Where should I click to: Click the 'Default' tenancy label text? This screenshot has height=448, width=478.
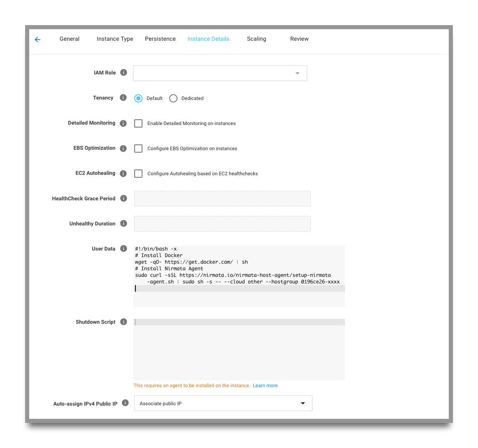tap(154, 98)
